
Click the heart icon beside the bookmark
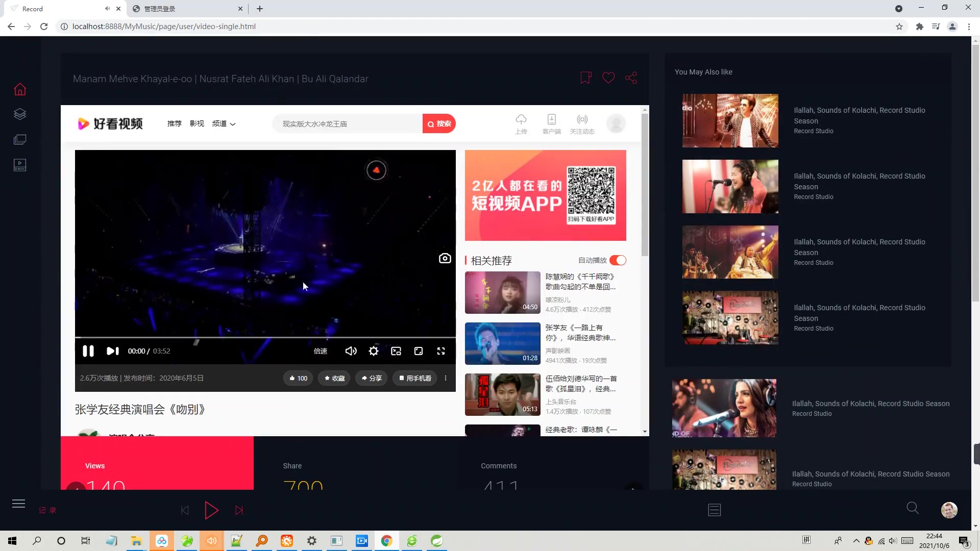click(x=608, y=78)
